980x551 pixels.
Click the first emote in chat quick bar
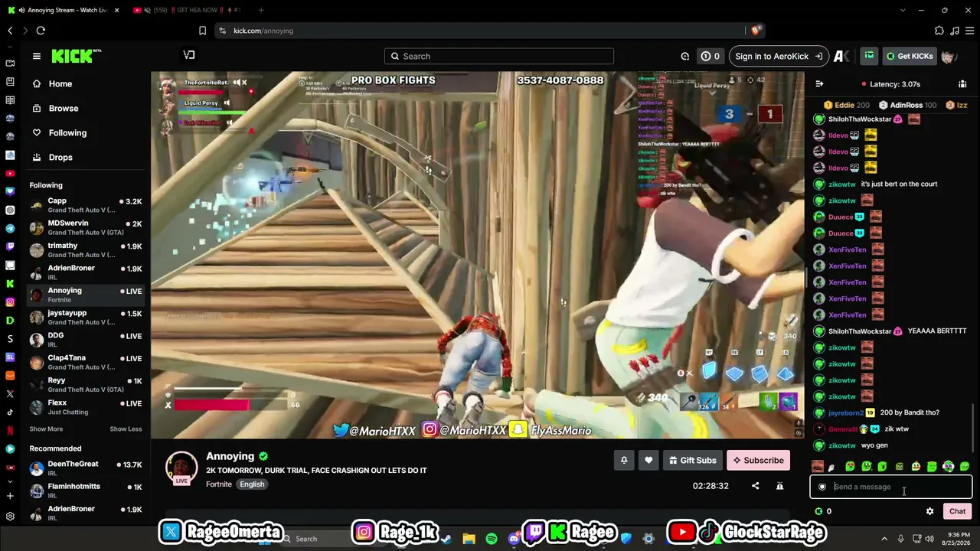click(x=818, y=467)
